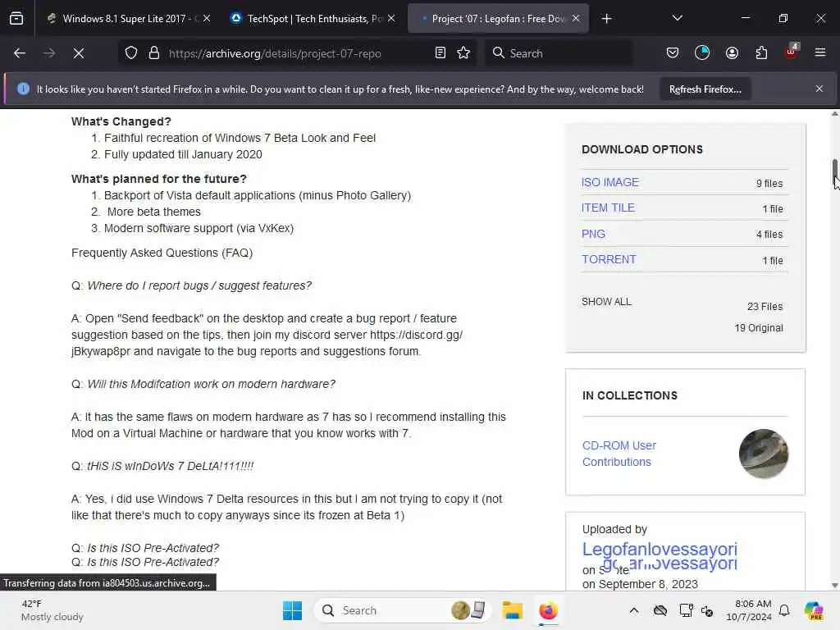Open ISO IMAGE download option

609,182
